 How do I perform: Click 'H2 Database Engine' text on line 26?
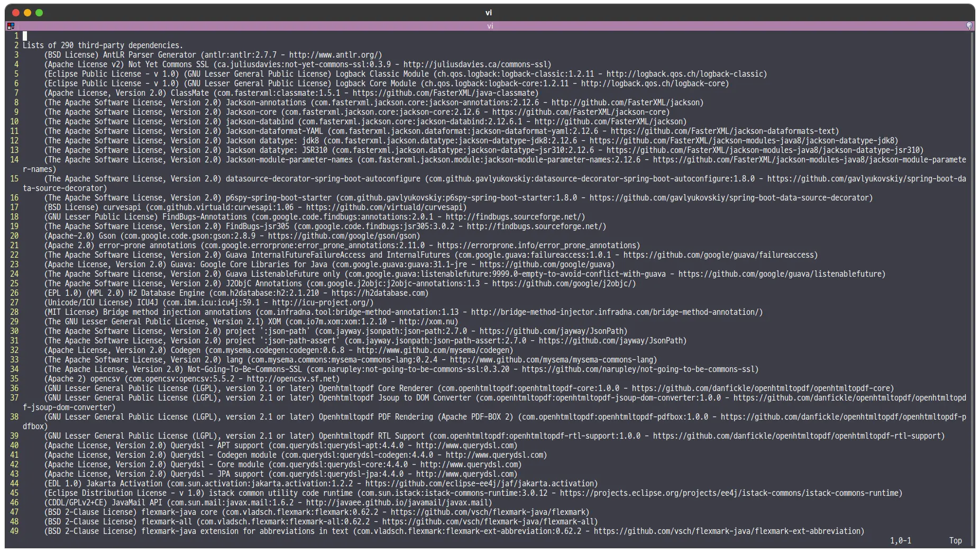(x=167, y=293)
